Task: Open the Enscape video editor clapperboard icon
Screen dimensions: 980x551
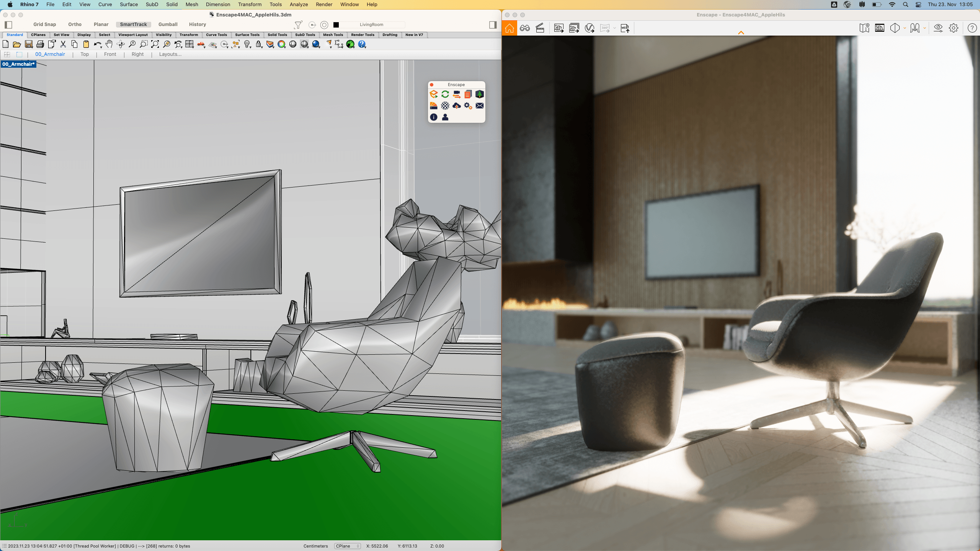Action: click(540, 28)
